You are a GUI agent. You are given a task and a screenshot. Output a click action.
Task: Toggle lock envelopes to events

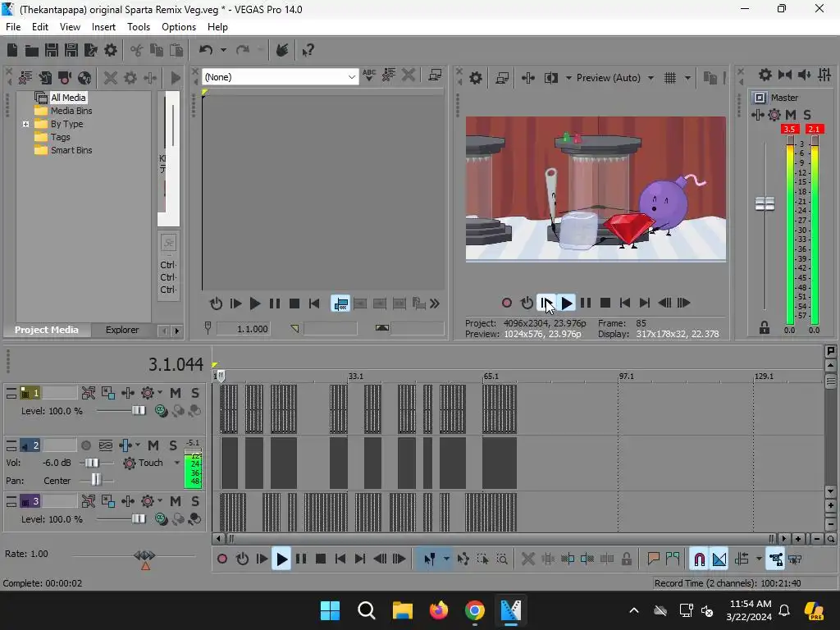(x=776, y=559)
